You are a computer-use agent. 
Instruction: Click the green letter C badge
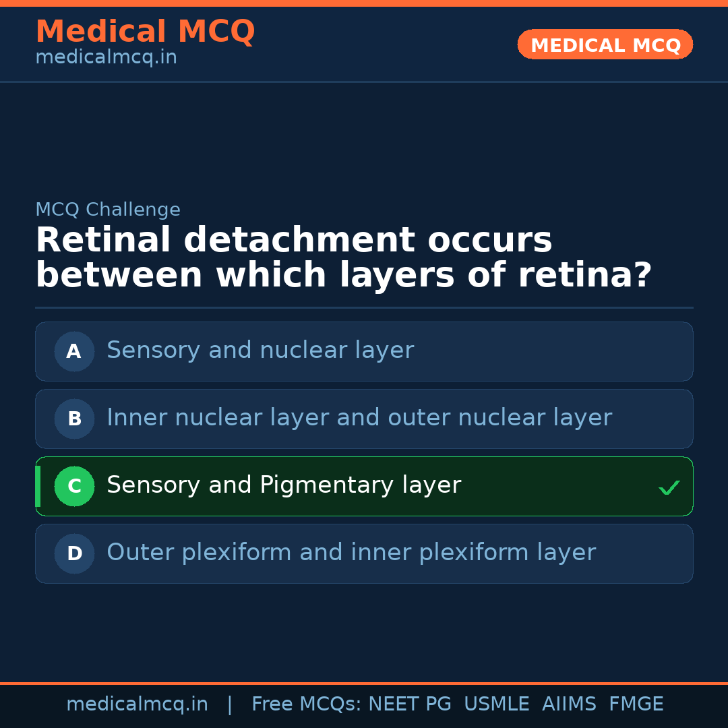[74, 486]
